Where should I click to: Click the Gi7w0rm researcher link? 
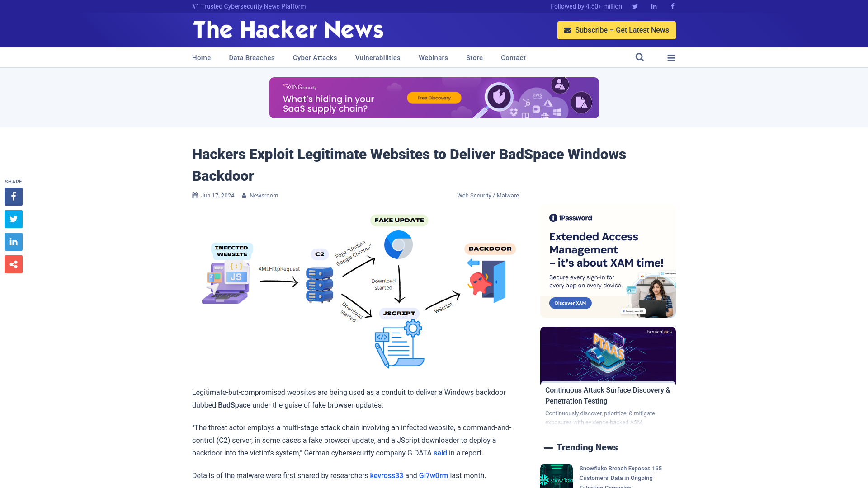[434, 475]
